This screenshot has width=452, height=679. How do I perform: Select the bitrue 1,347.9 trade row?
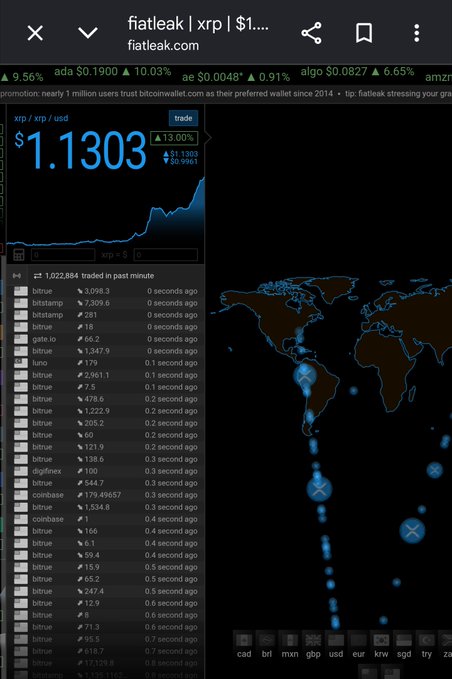106,351
